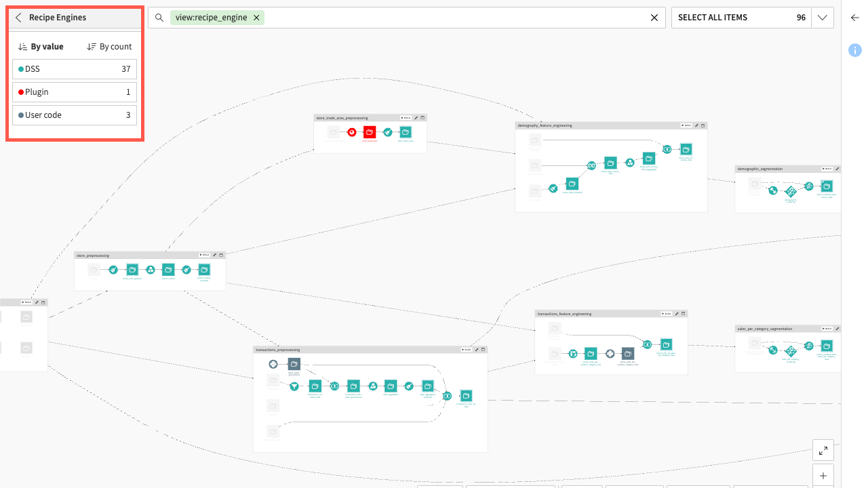
Task: Build the sales_per_category_segmentation zone
Action: (826, 329)
